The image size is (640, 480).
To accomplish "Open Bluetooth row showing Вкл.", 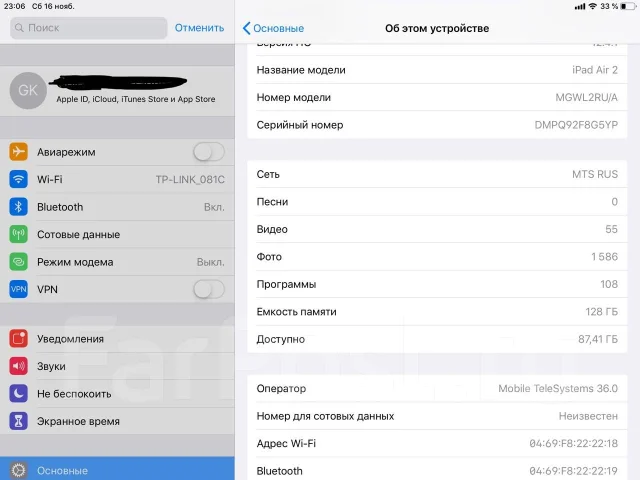I will tap(117, 207).
